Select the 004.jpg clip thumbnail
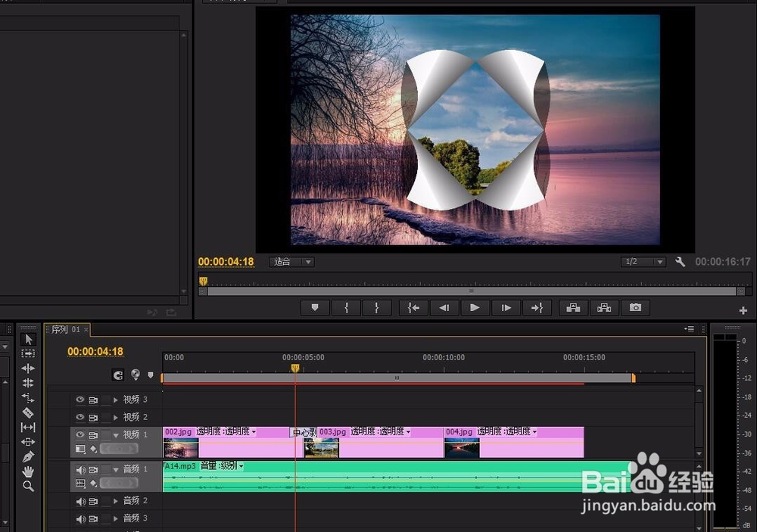757x532 pixels. (x=462, y=448)
